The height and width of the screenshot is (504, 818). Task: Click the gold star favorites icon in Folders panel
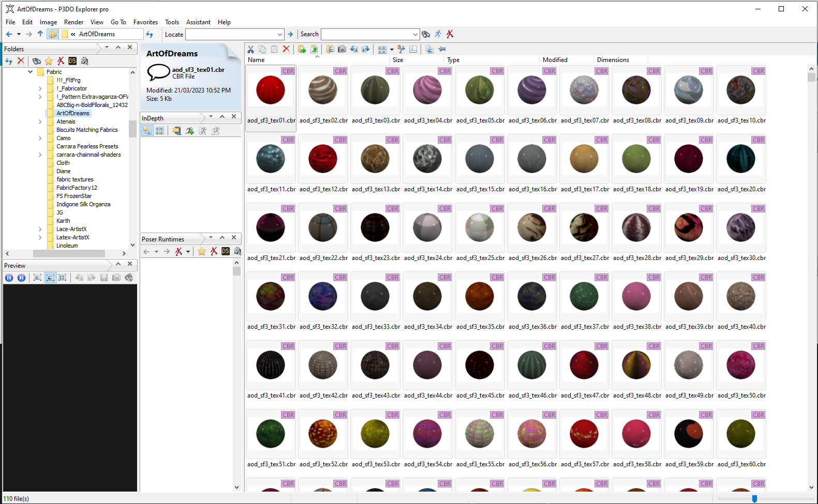(x=49, y=61)
